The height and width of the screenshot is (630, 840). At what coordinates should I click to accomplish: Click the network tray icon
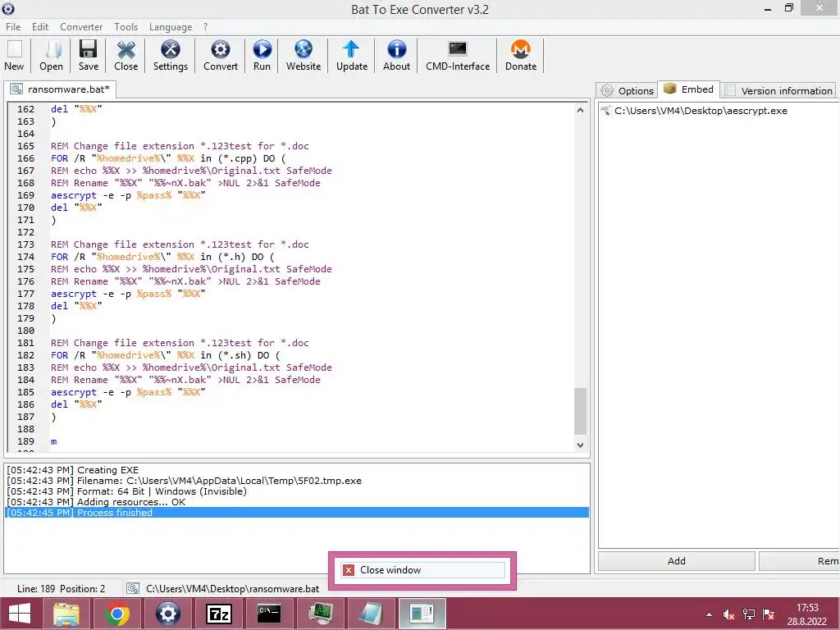point(749,614)
